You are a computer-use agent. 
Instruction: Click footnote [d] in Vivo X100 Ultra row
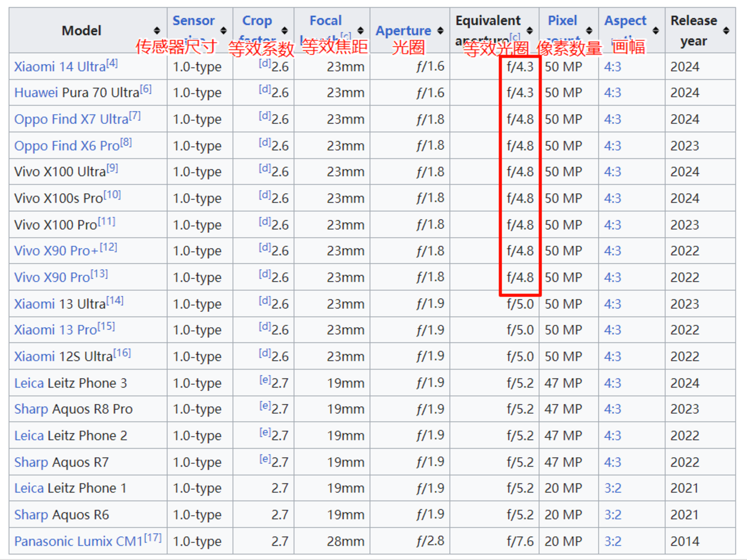pos(265,168)
